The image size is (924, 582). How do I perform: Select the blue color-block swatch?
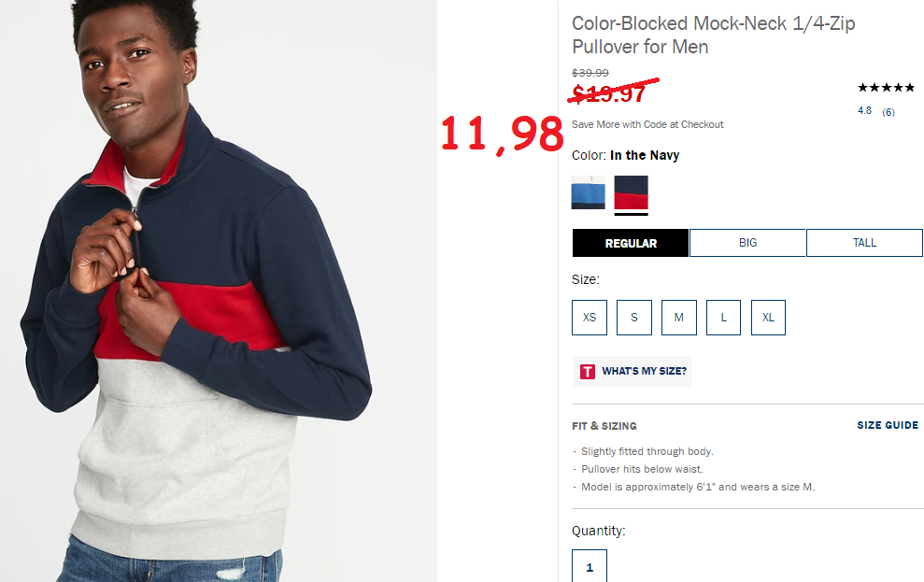pos(588,192)
